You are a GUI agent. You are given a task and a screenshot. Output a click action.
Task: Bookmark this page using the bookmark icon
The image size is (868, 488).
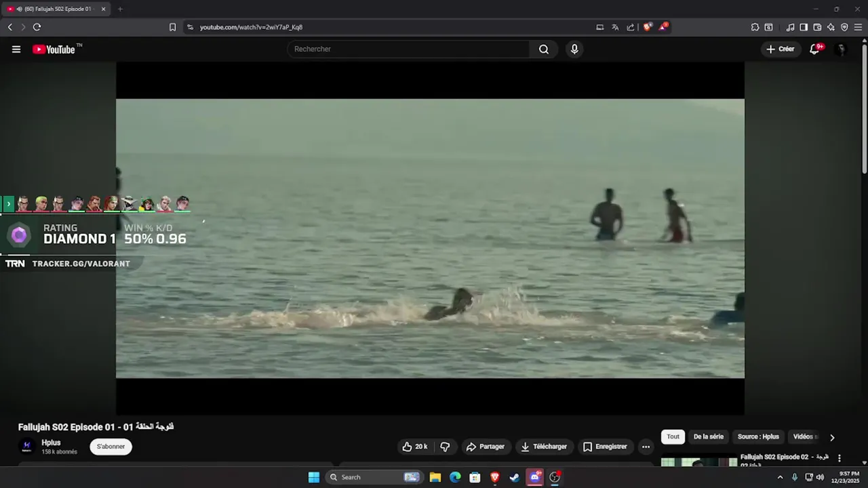[172, 27]
